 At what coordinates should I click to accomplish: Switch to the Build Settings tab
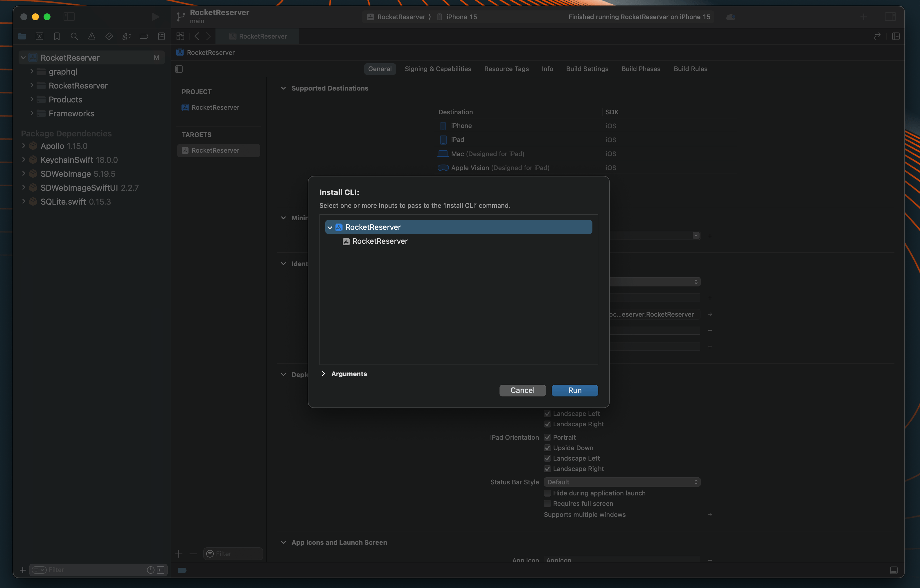(587, 69)
